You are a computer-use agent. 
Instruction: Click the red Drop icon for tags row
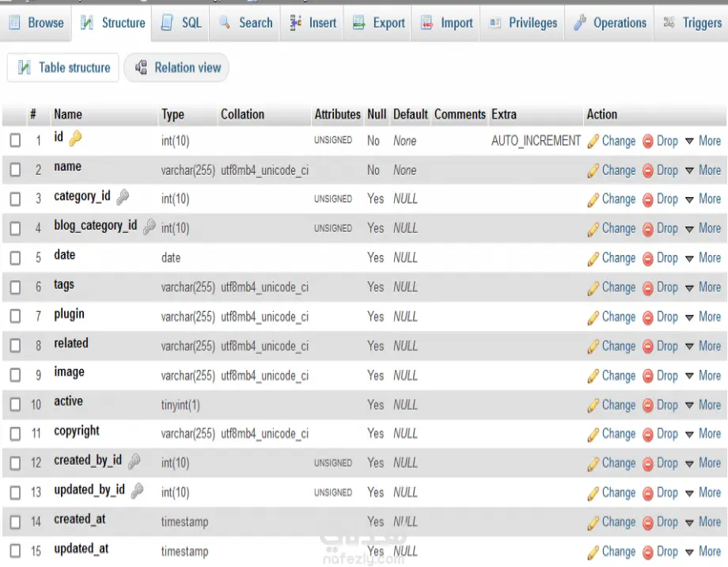pos(647,287)
